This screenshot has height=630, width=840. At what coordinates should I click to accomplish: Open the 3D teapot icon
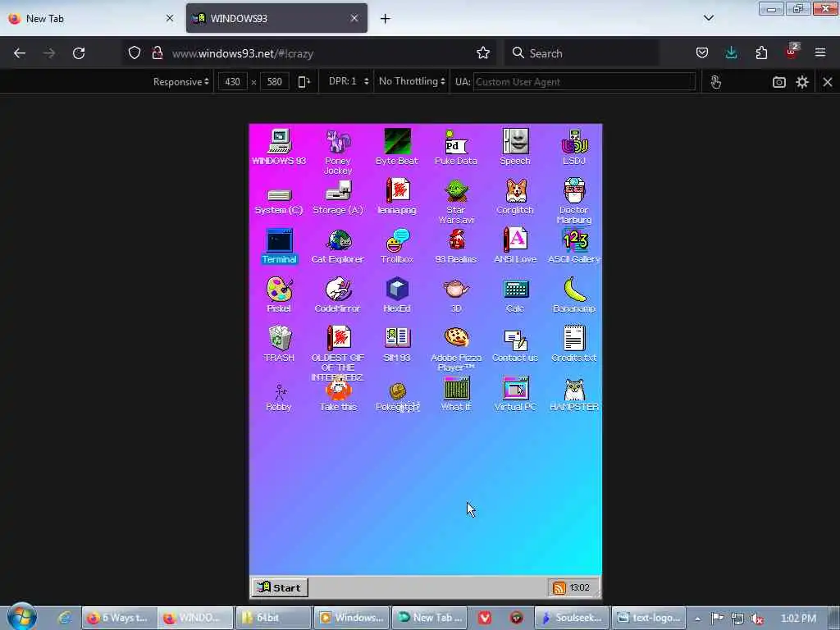click(456, 290)
